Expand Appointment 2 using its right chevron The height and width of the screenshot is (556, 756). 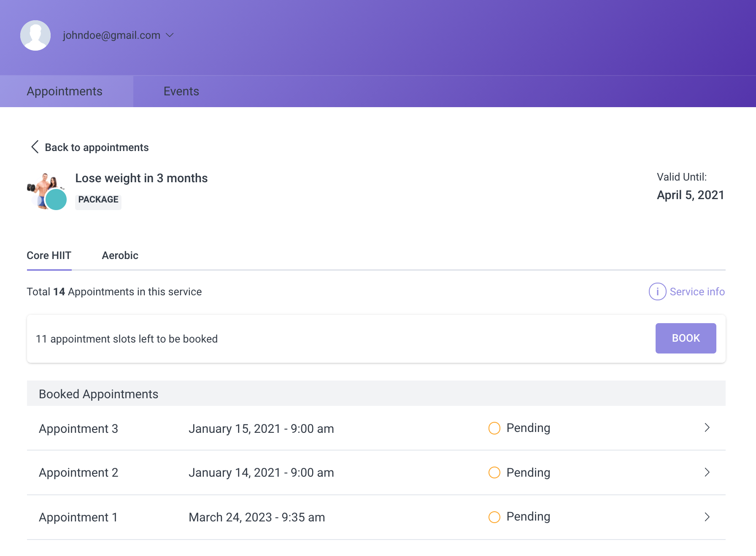(x=707, y=472)
